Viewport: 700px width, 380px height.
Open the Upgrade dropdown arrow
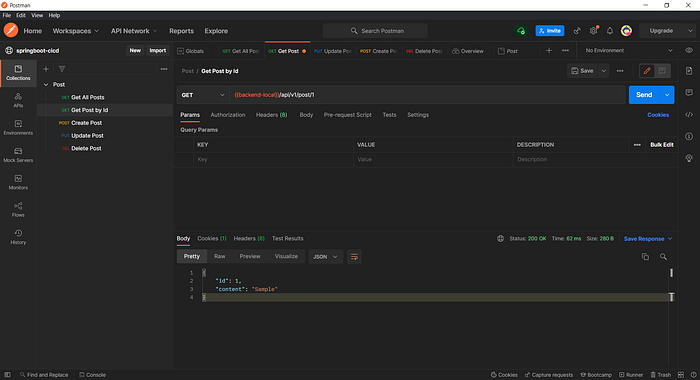[x=690, y=31]
